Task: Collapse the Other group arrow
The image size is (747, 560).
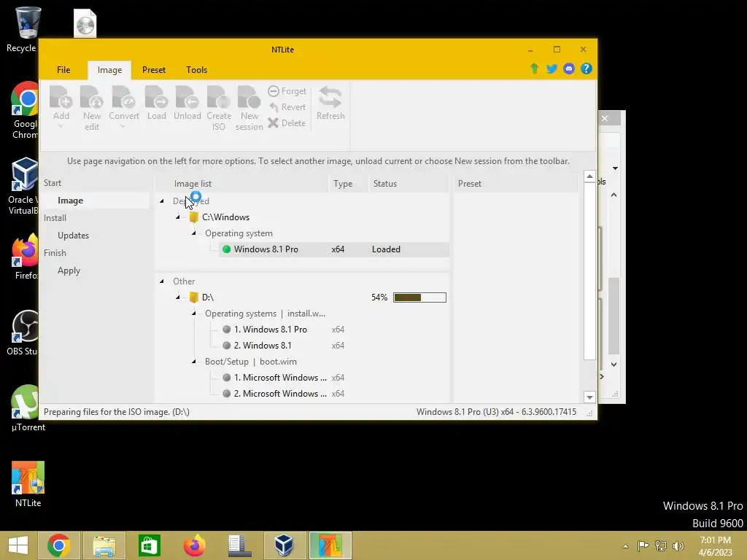Action: [162, 281]
